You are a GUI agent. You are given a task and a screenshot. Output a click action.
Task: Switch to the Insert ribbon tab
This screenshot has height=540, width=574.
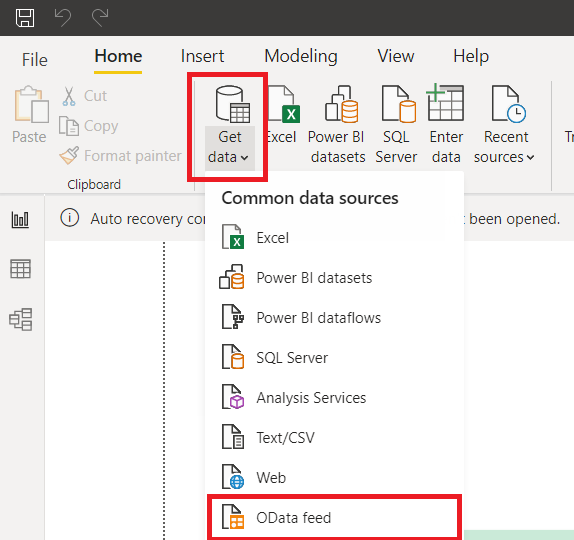(x=202, y=56)
